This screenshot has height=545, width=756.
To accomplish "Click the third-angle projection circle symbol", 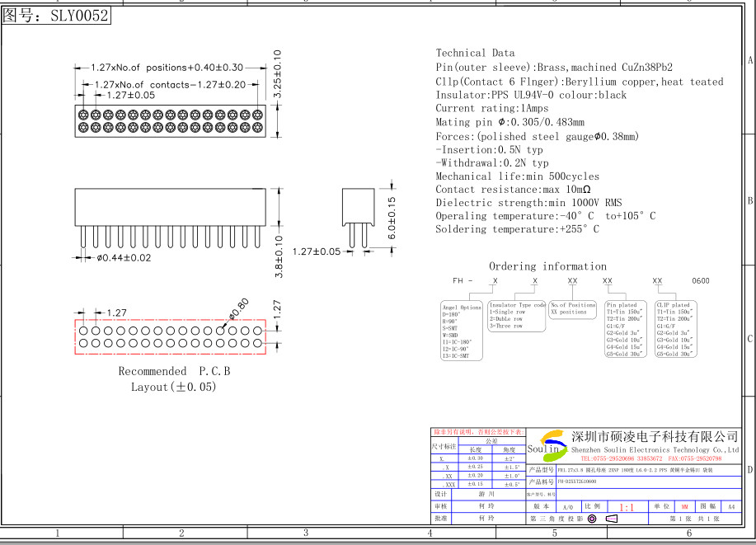I will [592, 519].
